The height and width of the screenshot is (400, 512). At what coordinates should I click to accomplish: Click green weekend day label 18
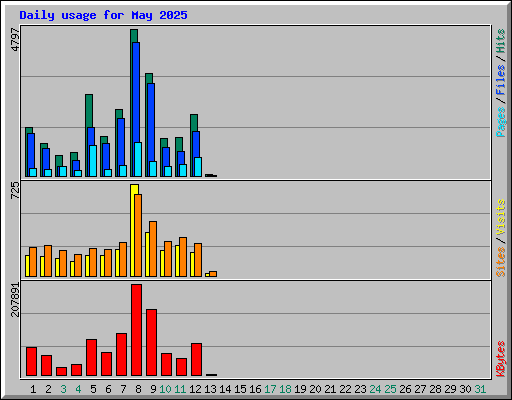pos(285,389)
